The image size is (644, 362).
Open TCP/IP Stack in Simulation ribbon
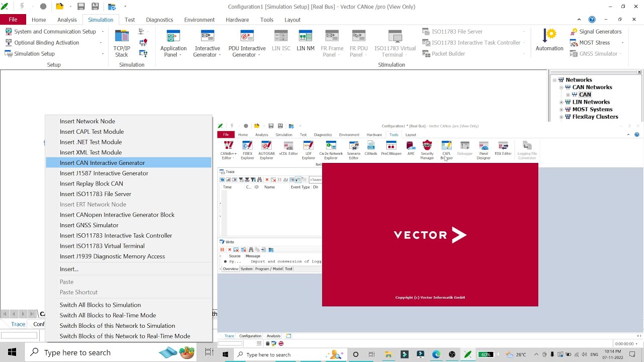122,43
